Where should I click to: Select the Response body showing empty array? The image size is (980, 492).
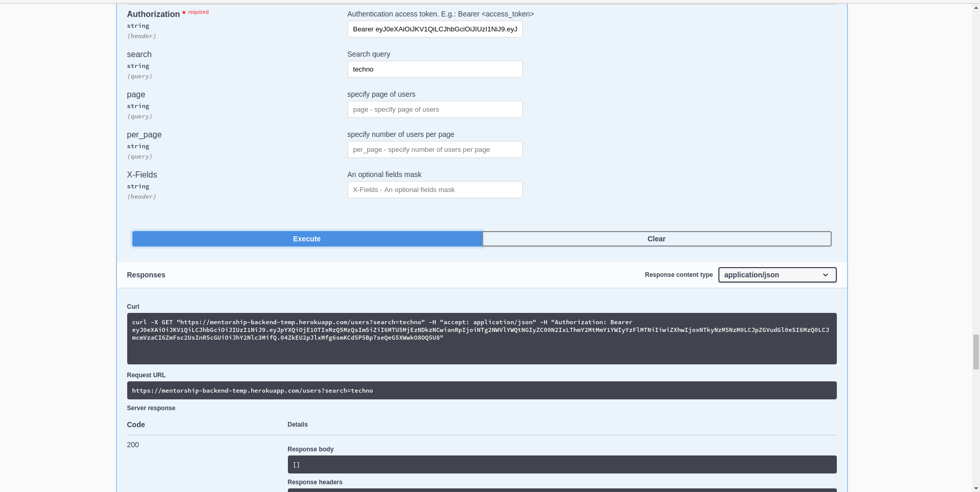[561, 464]
